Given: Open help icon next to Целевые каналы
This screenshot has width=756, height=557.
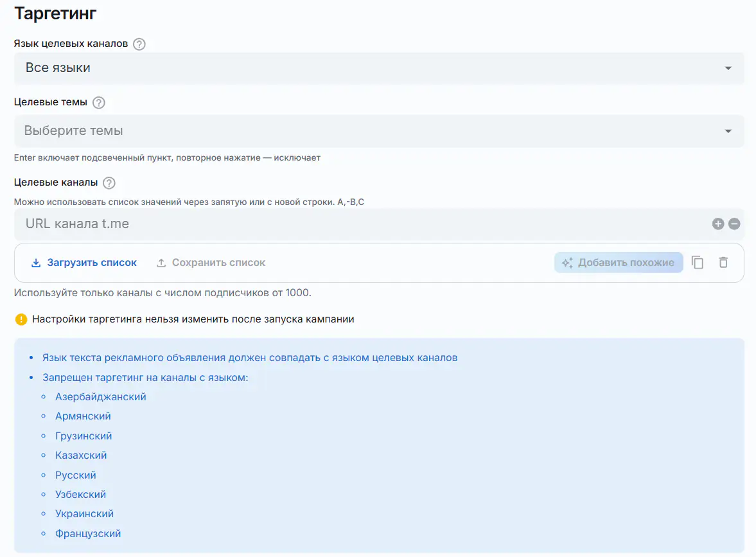Looking at the screenshot, I should [x=109, y=182].
